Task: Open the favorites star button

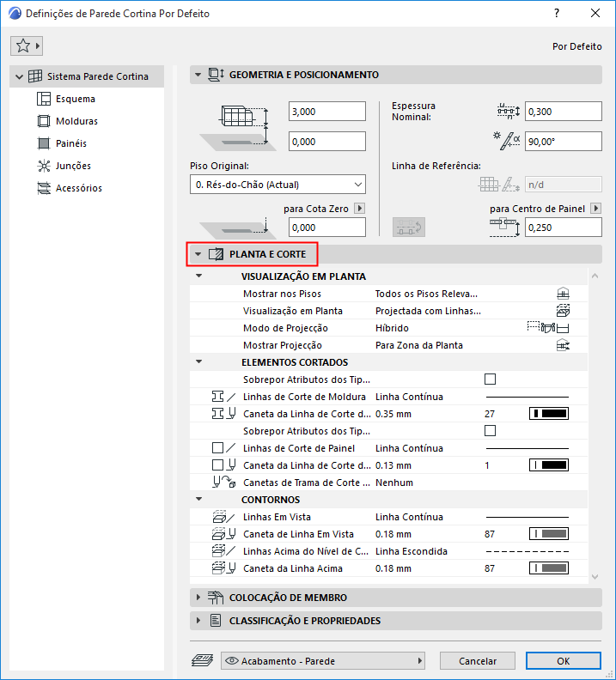Action: (x=27, y=46)
